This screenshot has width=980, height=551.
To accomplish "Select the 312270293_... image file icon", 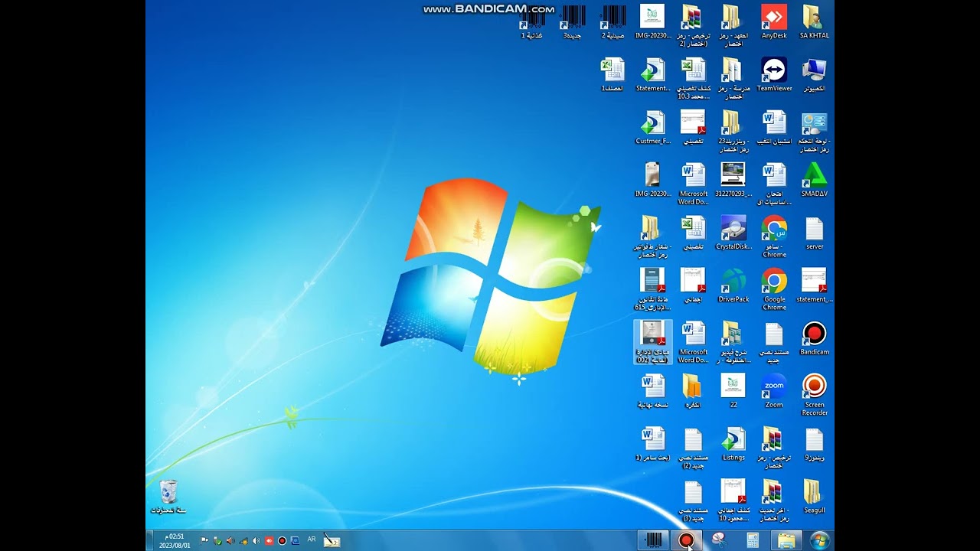I will coord(733,181).
